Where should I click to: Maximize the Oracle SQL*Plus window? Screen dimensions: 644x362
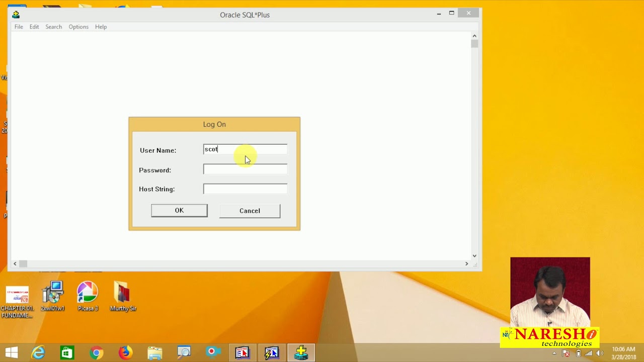[x=452, y=14]
